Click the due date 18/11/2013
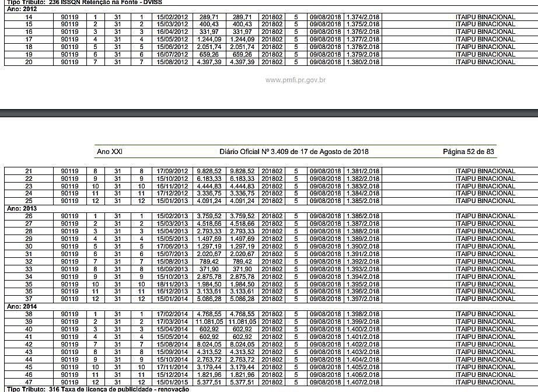538x392 pixels. (x=172, y=284)
